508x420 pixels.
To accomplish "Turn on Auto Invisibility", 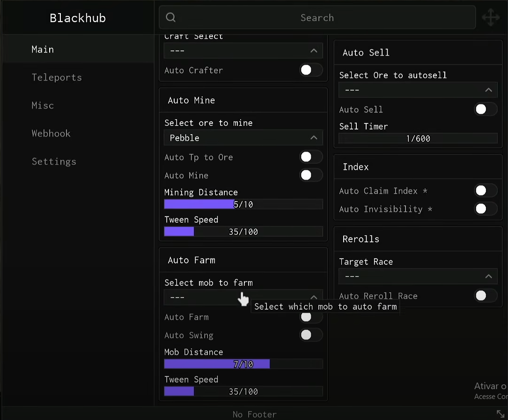I will [485, 209].
